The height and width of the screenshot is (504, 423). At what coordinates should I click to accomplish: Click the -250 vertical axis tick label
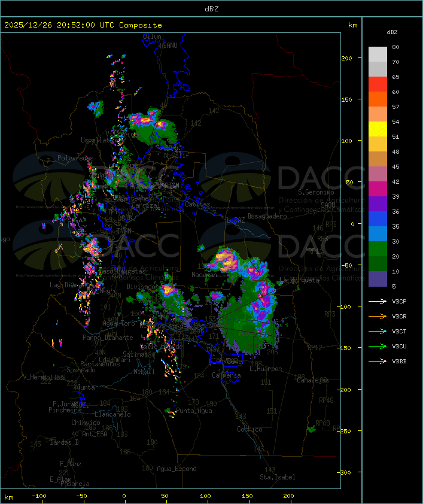point(345,431)
